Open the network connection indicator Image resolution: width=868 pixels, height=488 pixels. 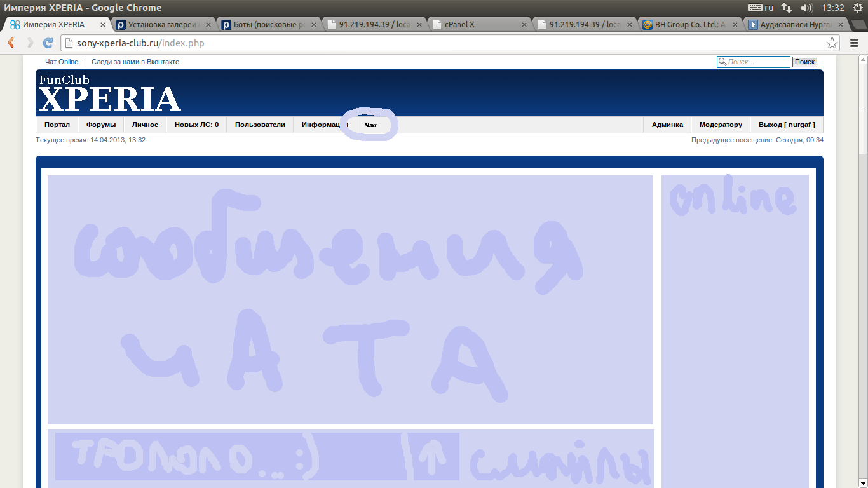click(787, 8)
